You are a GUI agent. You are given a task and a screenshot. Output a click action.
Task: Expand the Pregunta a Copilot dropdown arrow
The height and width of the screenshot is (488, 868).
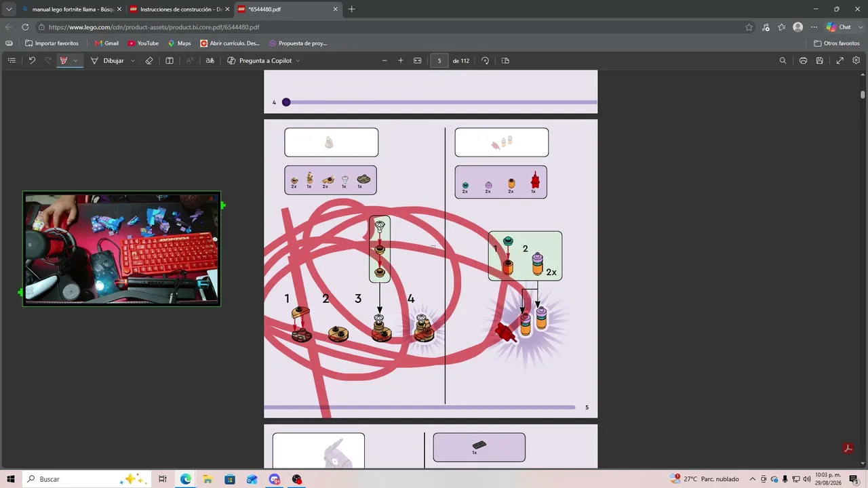point(298,60)
